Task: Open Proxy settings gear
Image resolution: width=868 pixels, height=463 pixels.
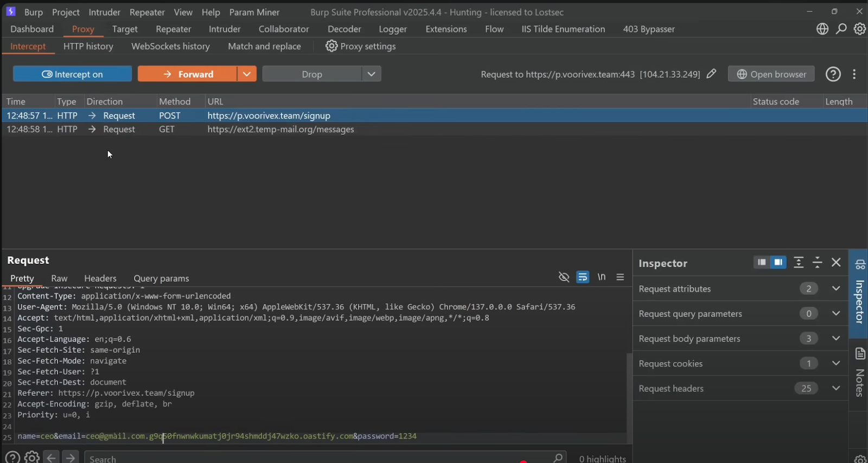Action: (331, 46)
